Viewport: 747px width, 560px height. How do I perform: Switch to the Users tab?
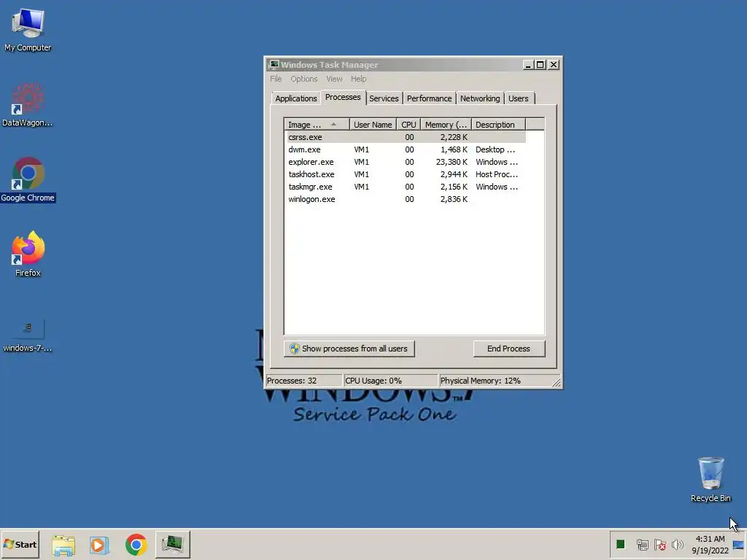pyautogui.click(x=519, y=98)
